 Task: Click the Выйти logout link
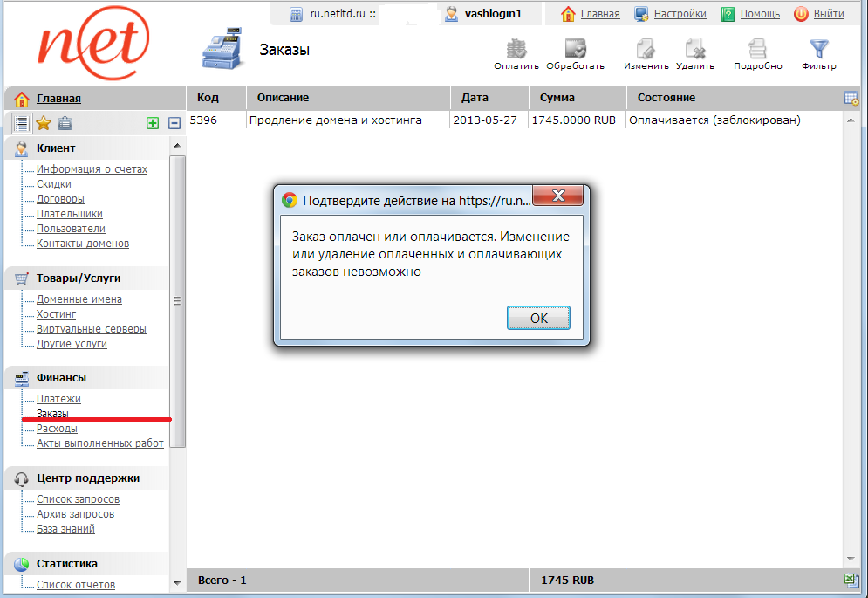click(829, 14)
